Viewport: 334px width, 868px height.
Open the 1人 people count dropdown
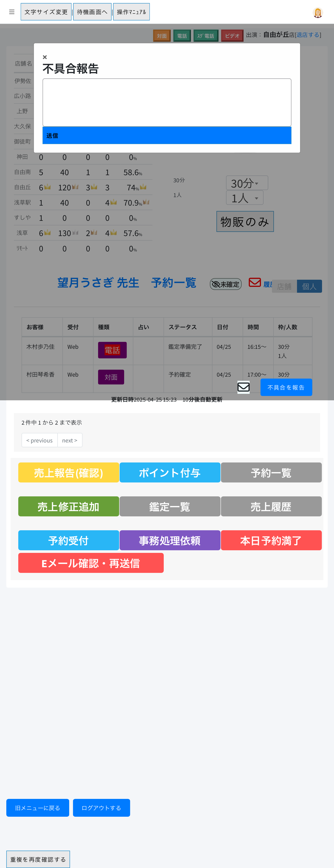click(244, 198)
